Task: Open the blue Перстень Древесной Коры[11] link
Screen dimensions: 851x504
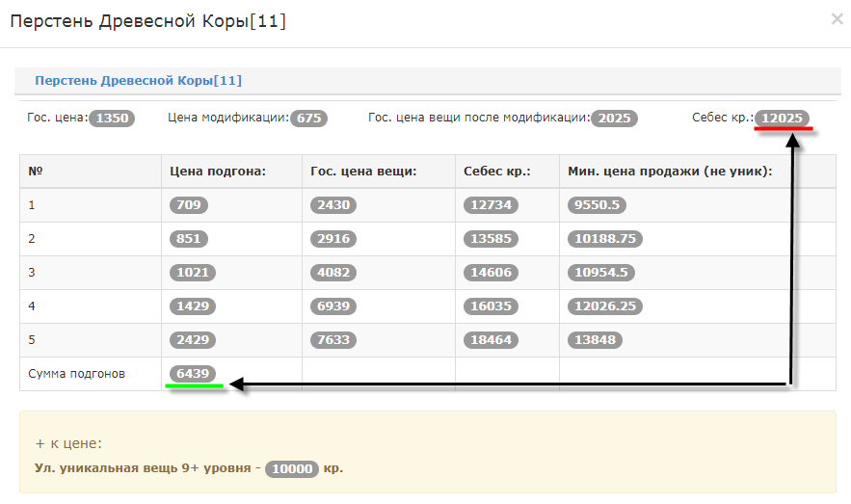Action: tap(138, 81)
